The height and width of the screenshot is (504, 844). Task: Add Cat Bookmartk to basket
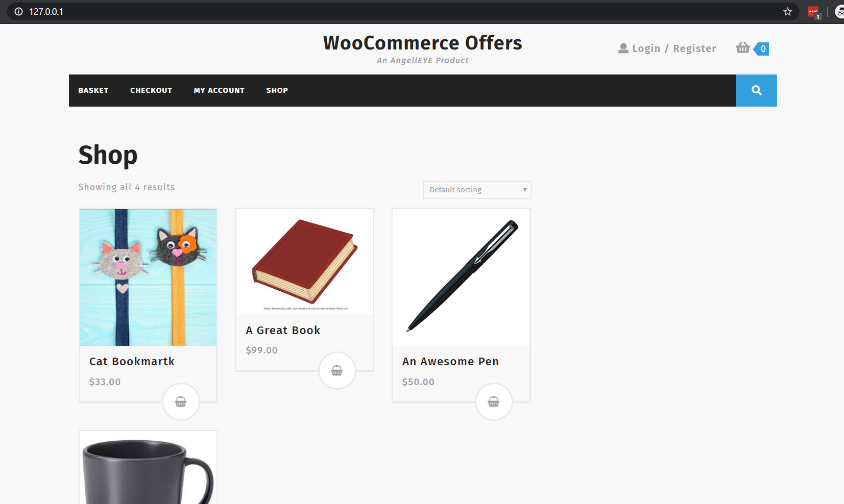[x=181, y=401]
